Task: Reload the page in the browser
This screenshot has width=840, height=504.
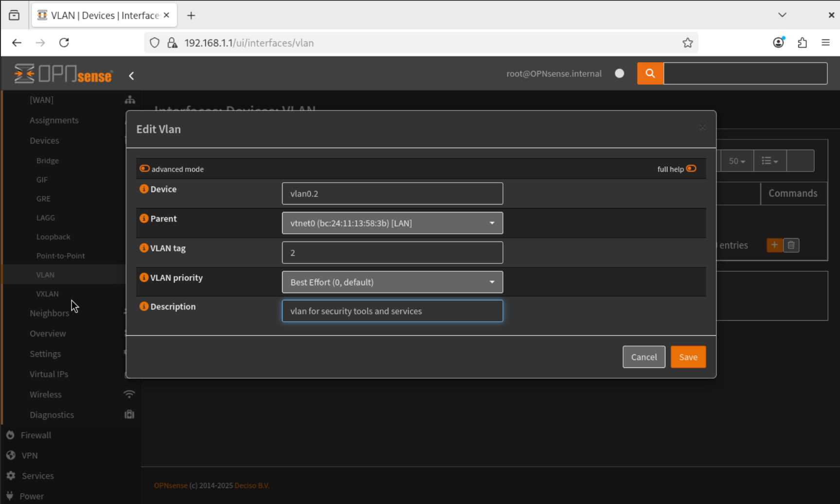Action: tap(64, 43)
